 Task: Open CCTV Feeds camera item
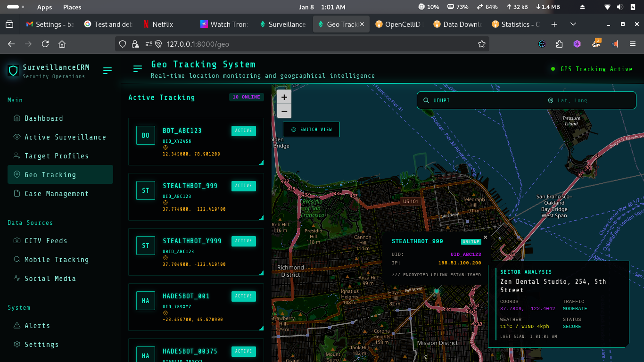[x=46, y=241]
